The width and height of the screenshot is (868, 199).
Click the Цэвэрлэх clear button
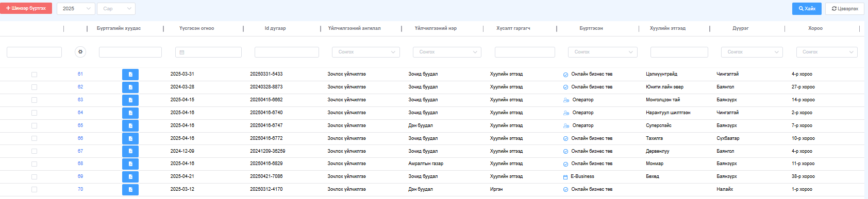[x=845, y=9]
